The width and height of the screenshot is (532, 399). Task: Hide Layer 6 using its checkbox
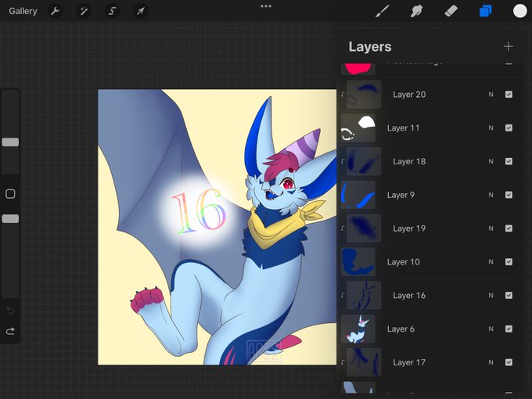pos(509,329)
